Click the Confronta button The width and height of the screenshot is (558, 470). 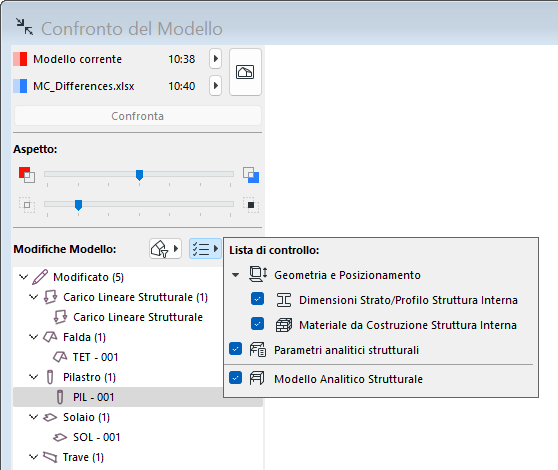(138, 116)
